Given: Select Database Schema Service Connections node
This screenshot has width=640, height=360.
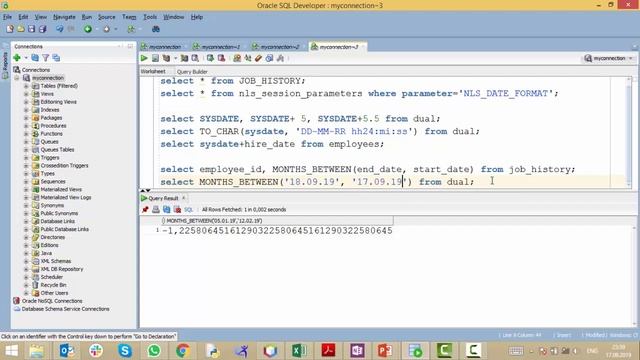Looking at the screenshot, I should tap(65, 309).
